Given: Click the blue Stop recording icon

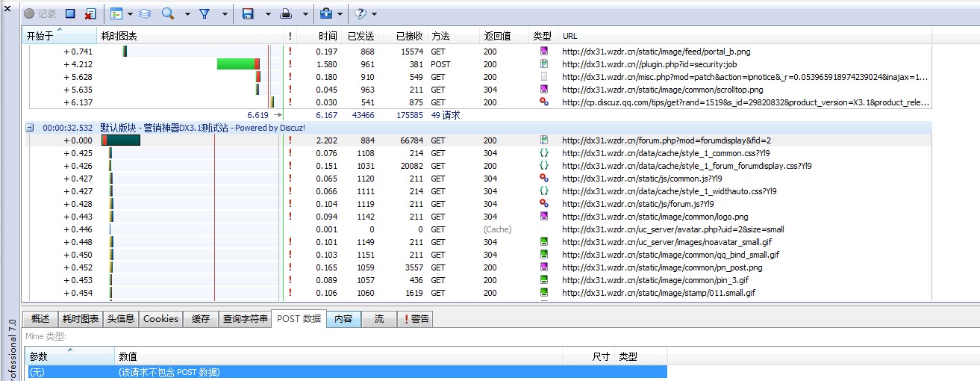Looking at the screenshot, I should tap(70, 13).
